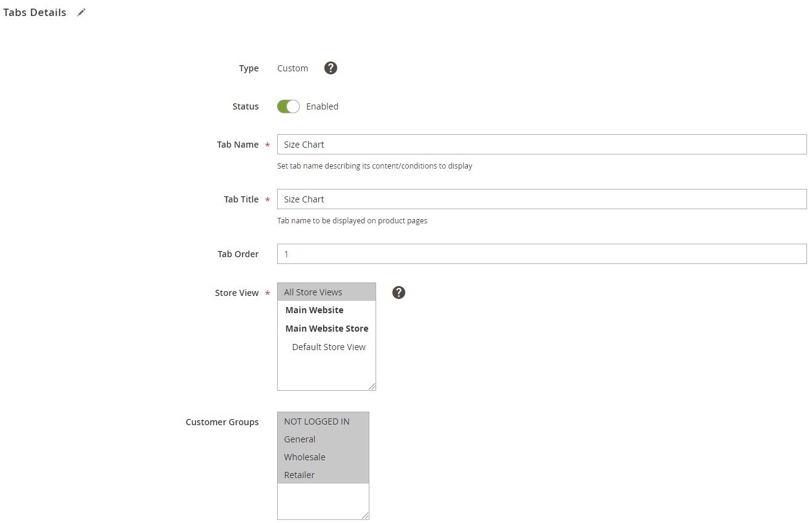
Task: Click the Custom type value text
Action: click(292, 68)
